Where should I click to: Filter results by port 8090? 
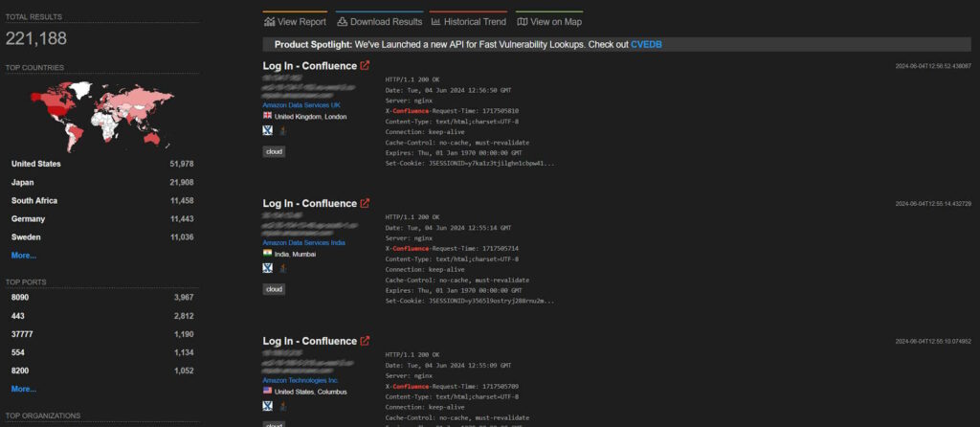pos(20,297)
